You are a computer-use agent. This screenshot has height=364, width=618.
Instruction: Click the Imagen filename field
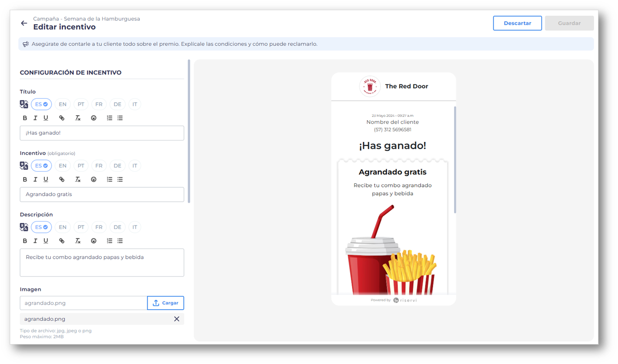(x=84, y=303)
